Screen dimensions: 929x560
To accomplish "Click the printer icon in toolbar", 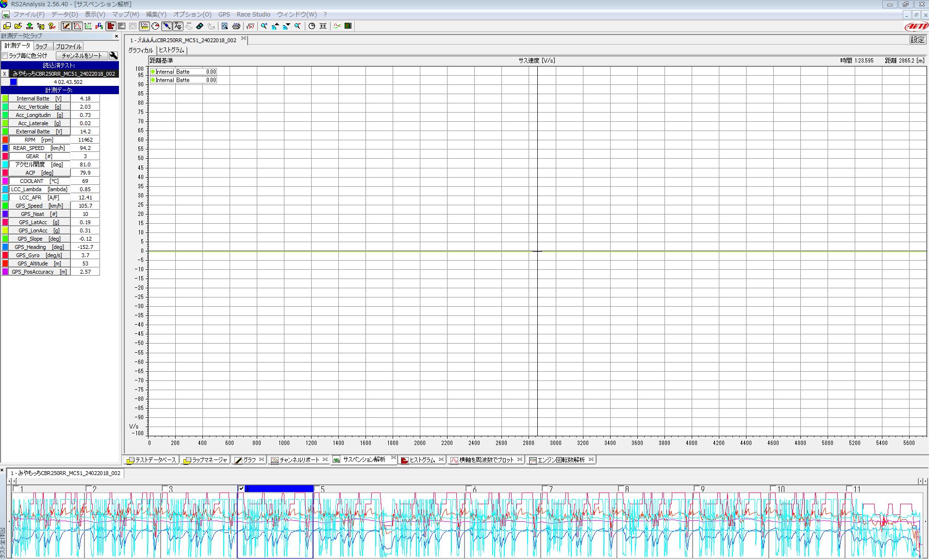I will click(x=236, y=26).
